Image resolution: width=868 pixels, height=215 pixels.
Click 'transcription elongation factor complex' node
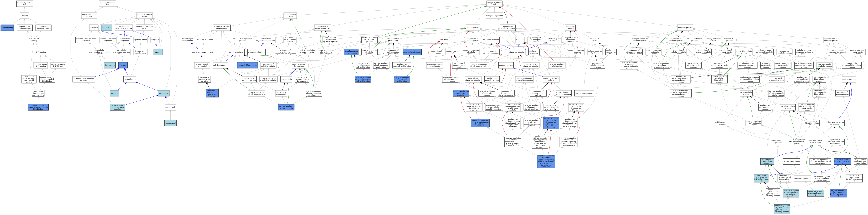click(x=117, y=107)
